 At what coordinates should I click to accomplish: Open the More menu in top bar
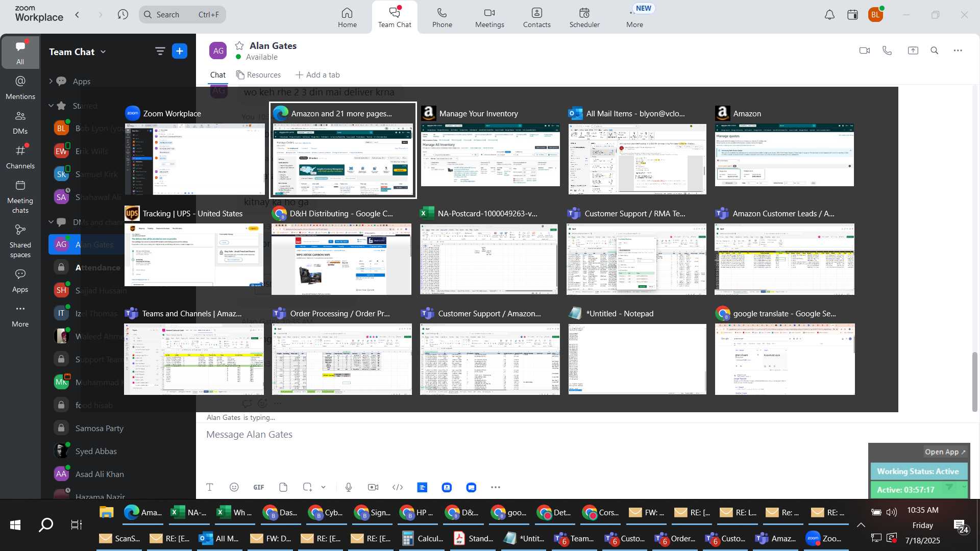(634, 17)
